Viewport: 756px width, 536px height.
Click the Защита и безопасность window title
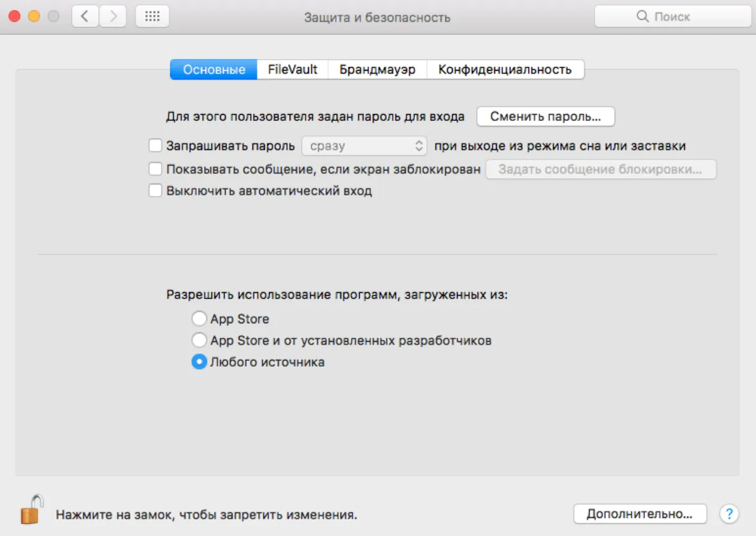(x=377, y=17)
